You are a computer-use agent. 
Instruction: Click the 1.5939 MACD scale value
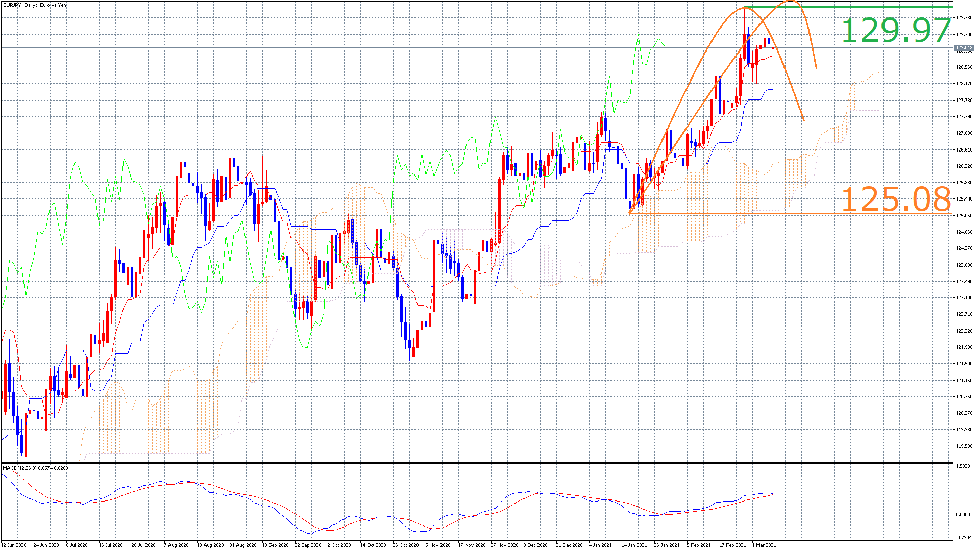[x=963, y=466]
